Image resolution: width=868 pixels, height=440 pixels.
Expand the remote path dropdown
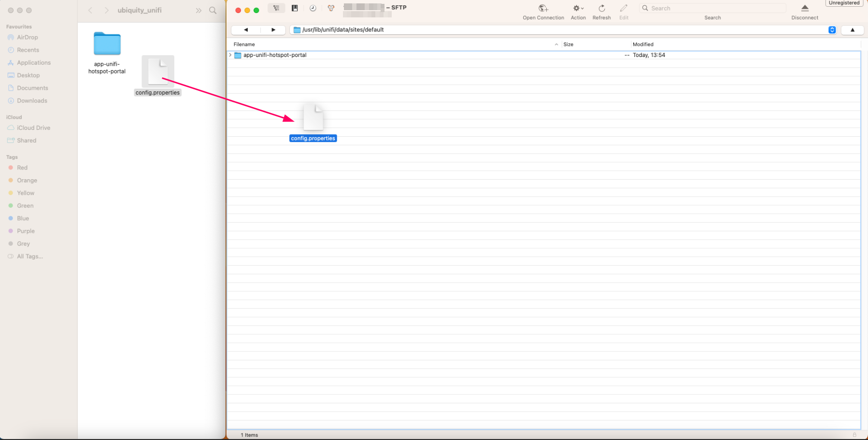(x=832, y=30)
